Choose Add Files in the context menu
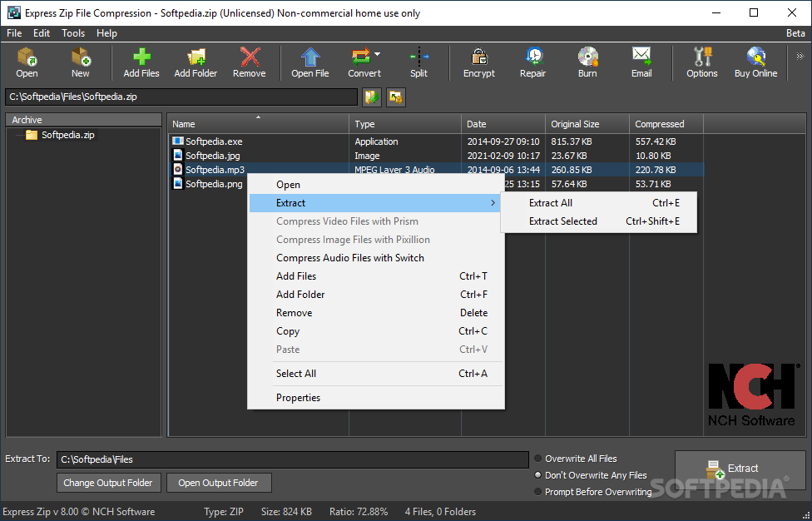812x521 pixels. click(376, 276)
